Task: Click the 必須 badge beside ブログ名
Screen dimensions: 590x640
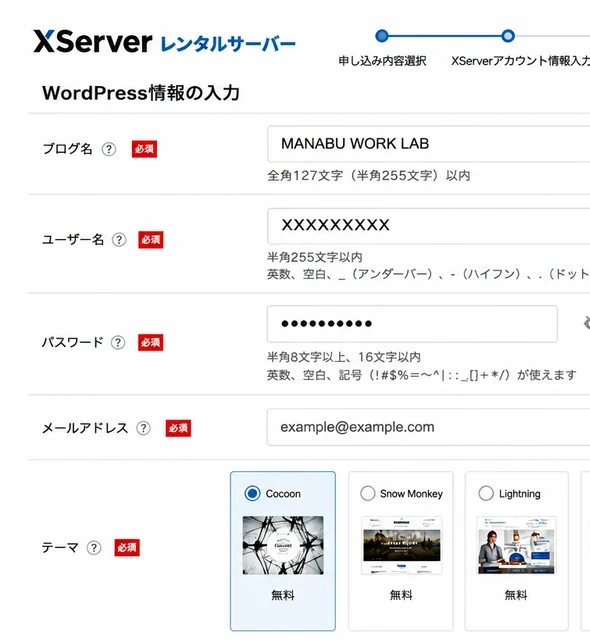Action: click(x=144, y=149)
